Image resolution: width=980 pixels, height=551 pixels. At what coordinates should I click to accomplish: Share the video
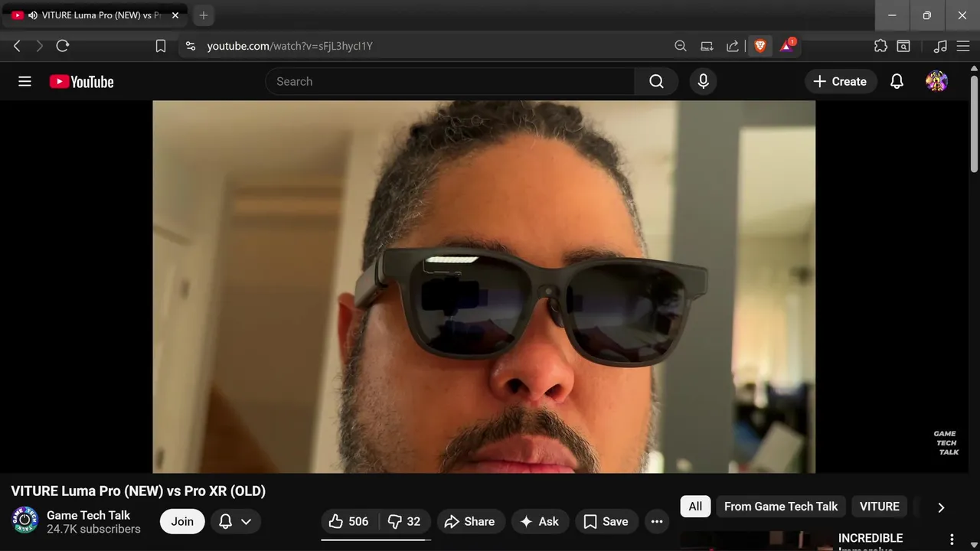(471, 521)
